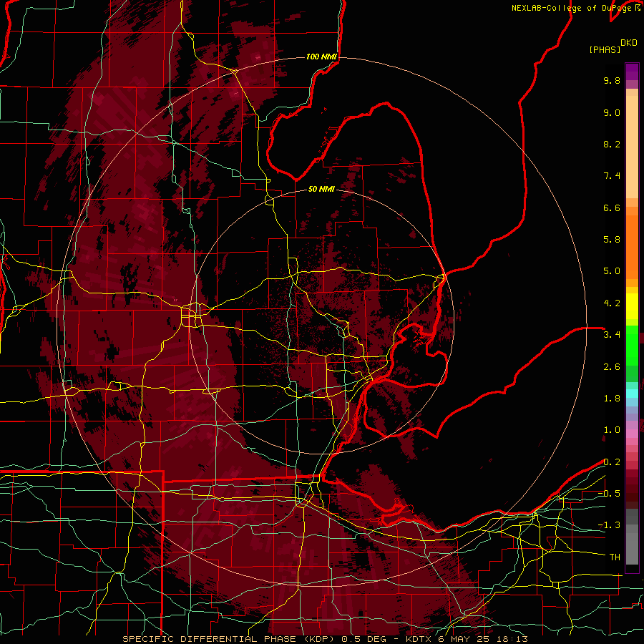This screenshot has height=644, width=644.
Task: Select the 6.6 legend value
Action: [612, 208]
